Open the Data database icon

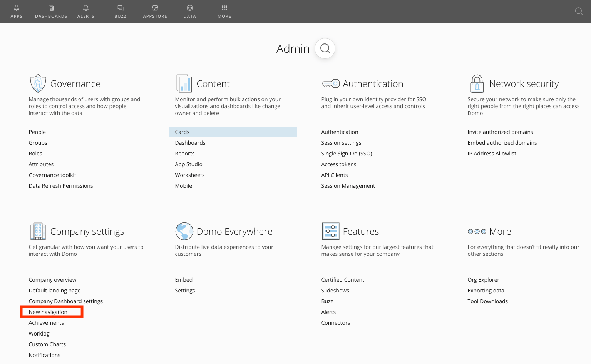coord(190,8)
